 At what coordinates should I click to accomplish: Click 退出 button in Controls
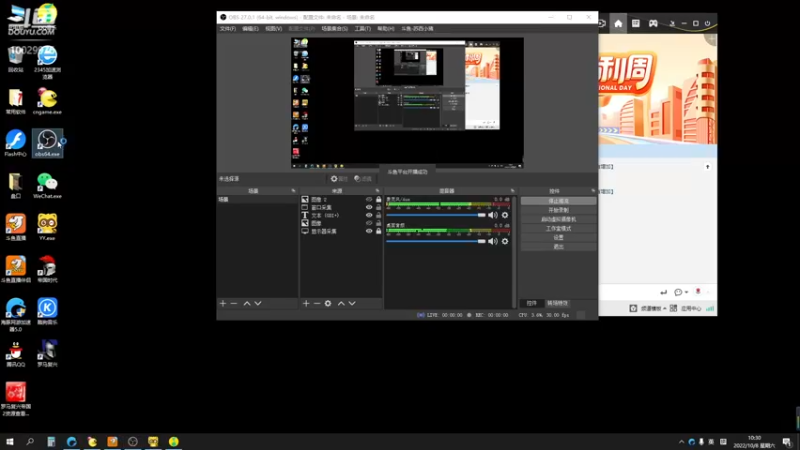click(x=559, y=247)
